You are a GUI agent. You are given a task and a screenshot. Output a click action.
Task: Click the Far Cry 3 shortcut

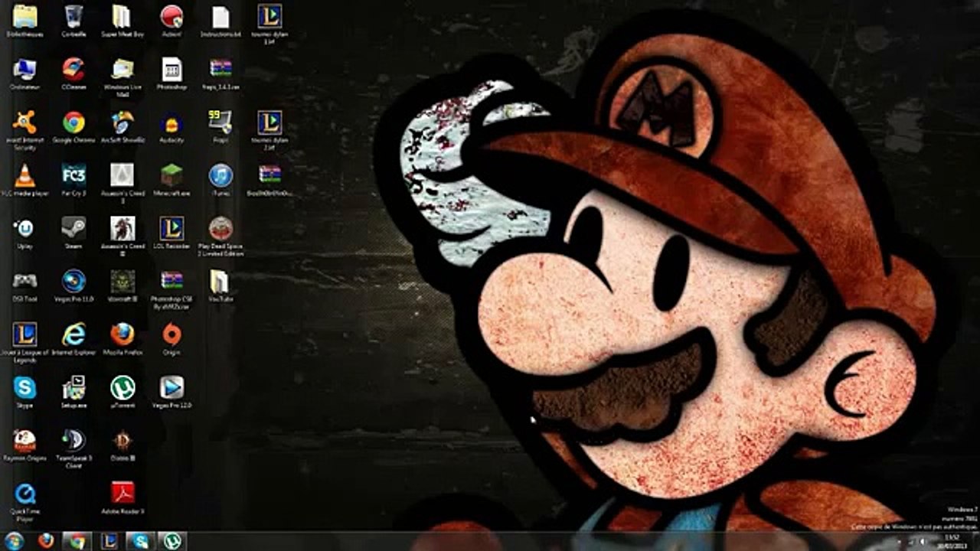[73, 176]
